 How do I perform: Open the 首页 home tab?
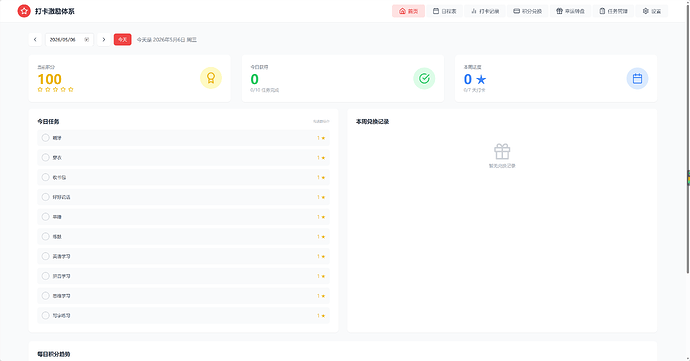pyautogui.click(x=408, y=11)
